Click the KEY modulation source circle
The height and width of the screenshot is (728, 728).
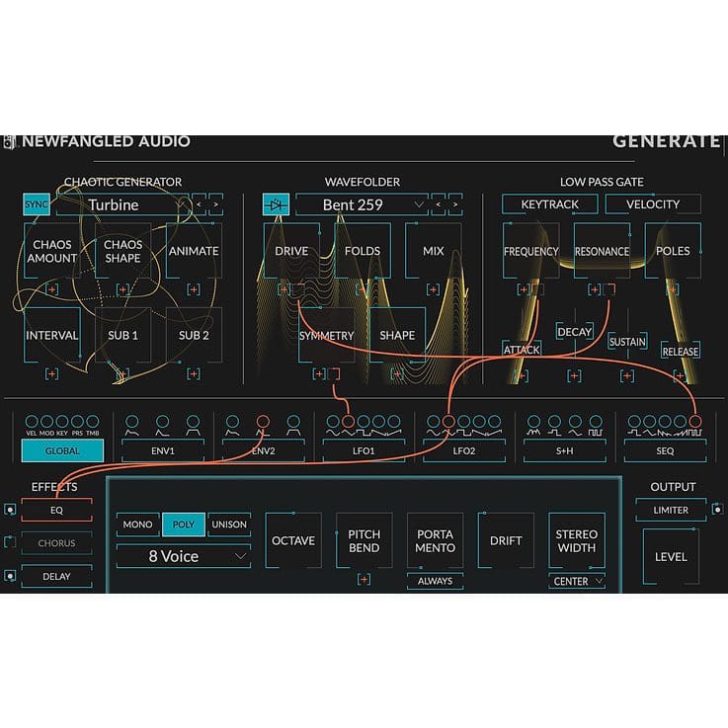pos(62,422)
